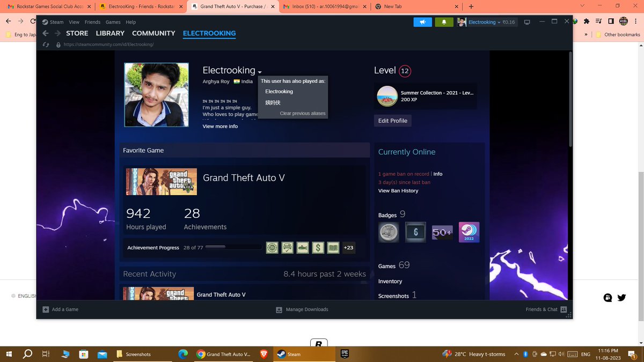Click the Steam announcements megaphone icon
The height and width of the screenshot is (362, 644).
click(423, 22)
